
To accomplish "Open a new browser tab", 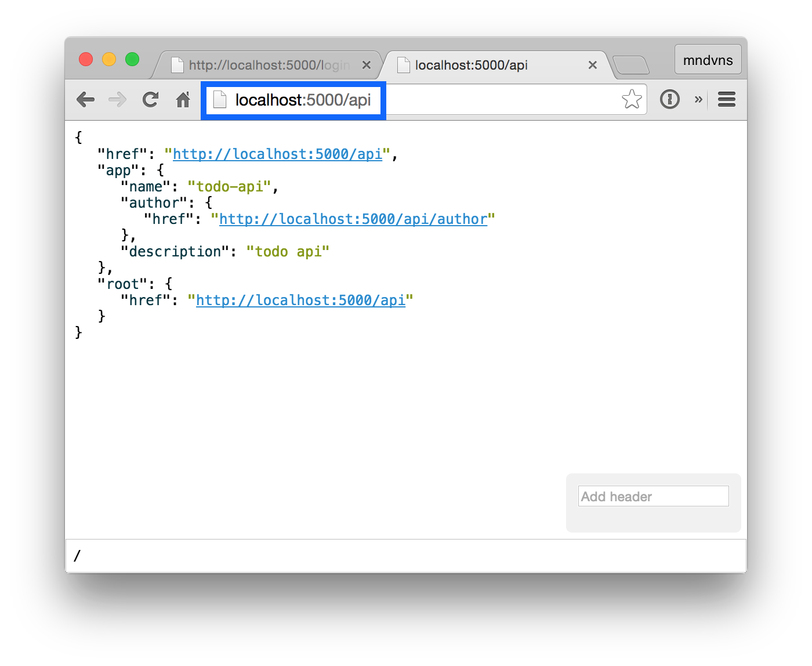I will [x=632, y=64].
